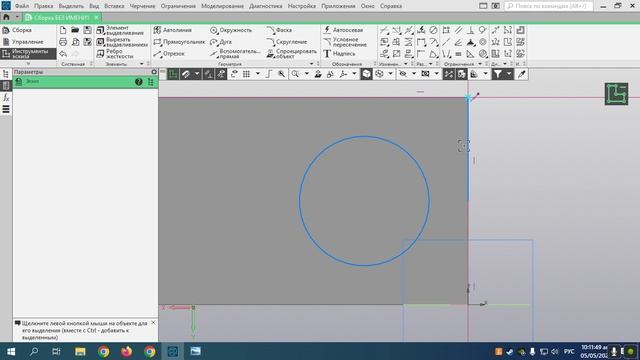This screenshot has height=360, width=640.
Task: Expand the Элементы group dropdown
Action: click(142, 64)
